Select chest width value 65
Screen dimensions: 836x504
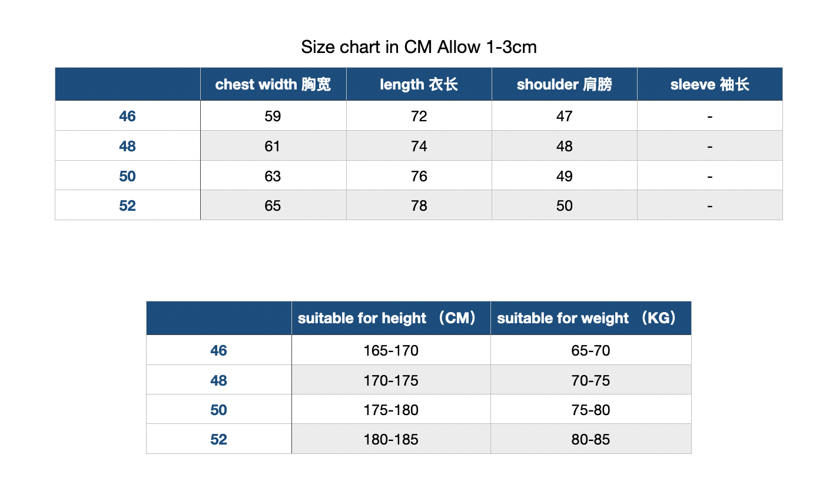[x=273, y=205]
